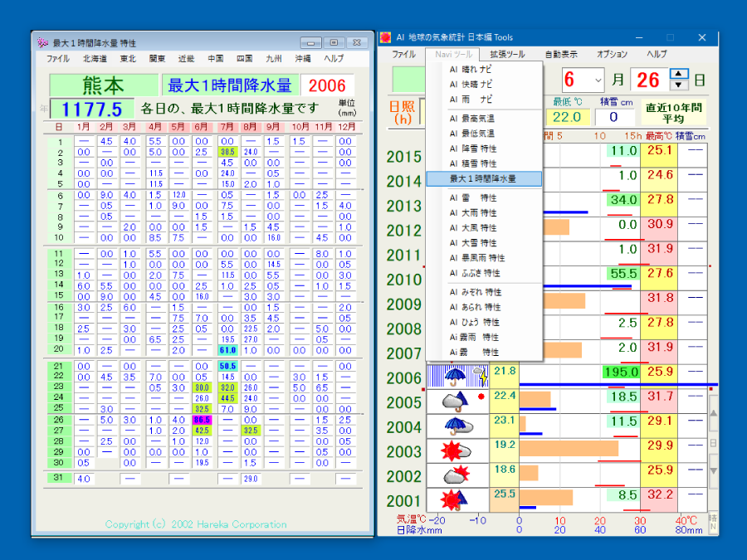This screenshot has width=747, height=560.
Task: Select AI 最高気温 in the dropdown menu
Action: 473,119
